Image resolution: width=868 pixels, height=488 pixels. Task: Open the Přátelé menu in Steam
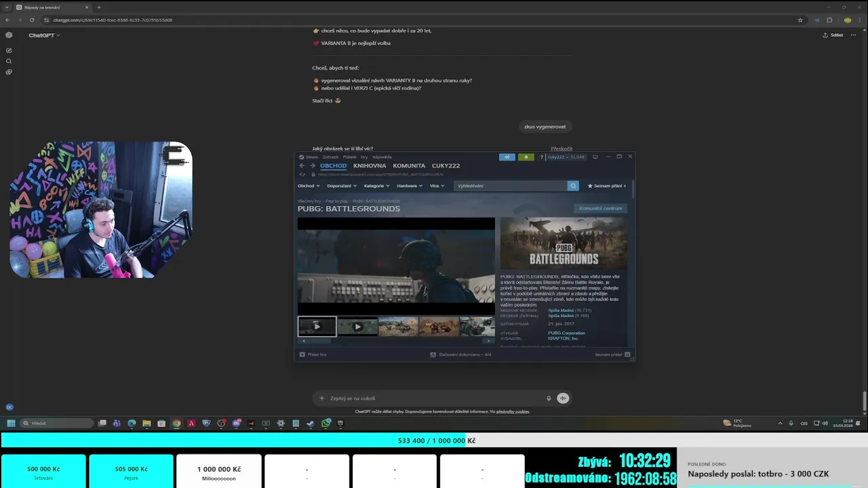click(x=349, y=157)
